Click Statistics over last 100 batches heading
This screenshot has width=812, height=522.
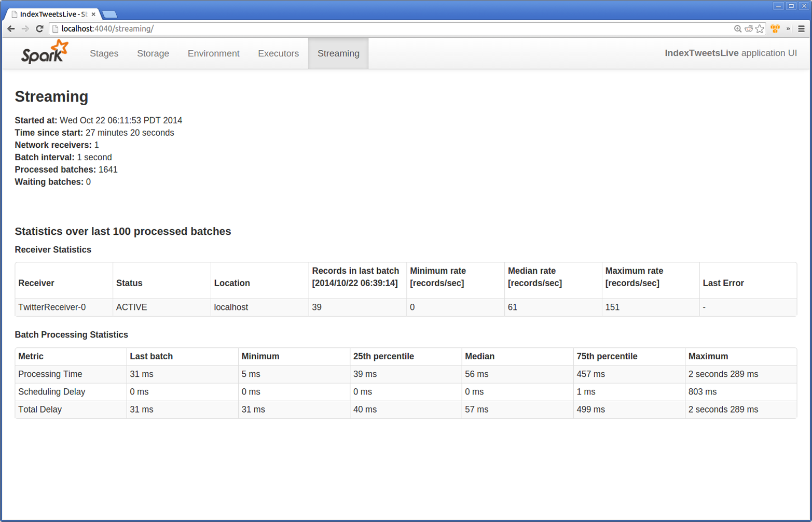coord(123,231)
